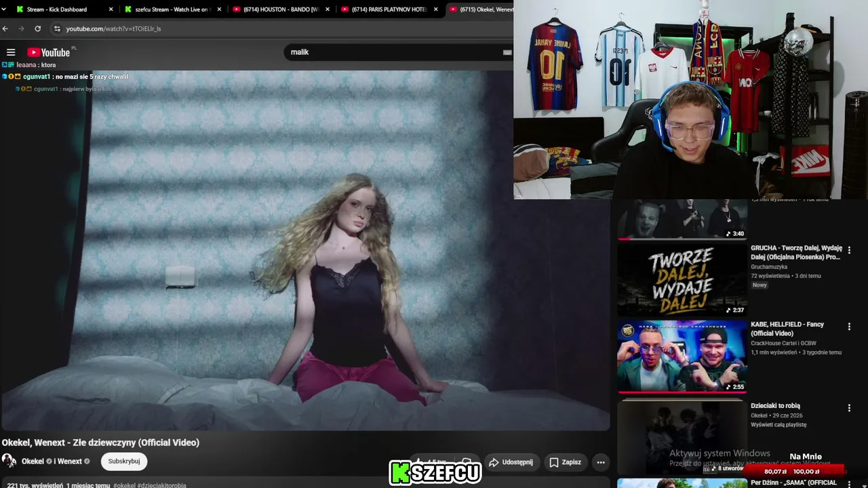
Task: Open options for Dzieciaki to robią playlist
Action: (x=849, y=408)
